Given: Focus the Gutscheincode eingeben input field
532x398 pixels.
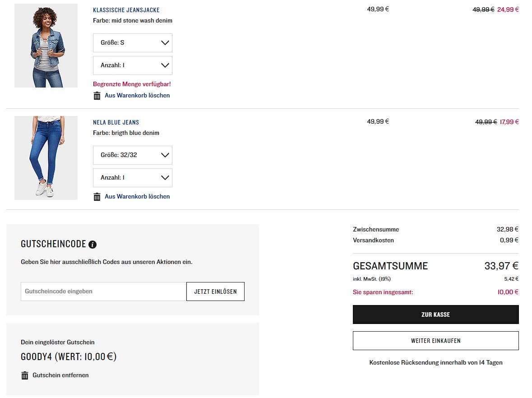Looking at the screenshot, I should [x=103, y=292].
